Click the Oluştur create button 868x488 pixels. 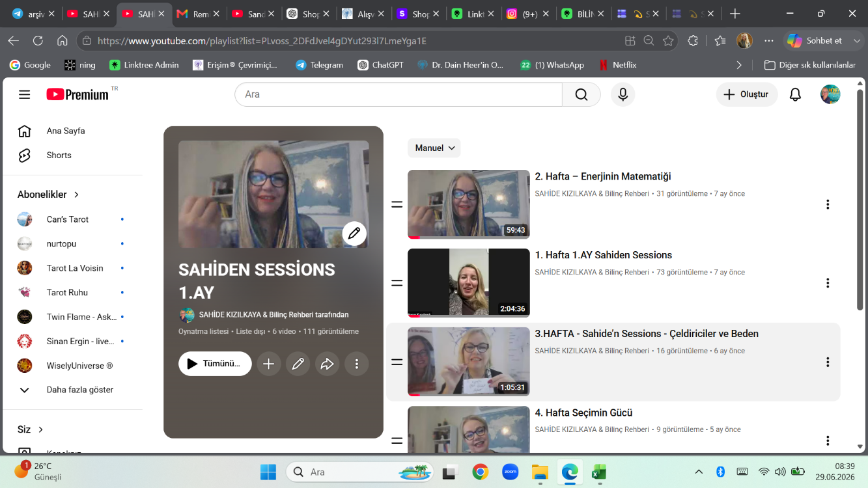click(x=747, y=94)
